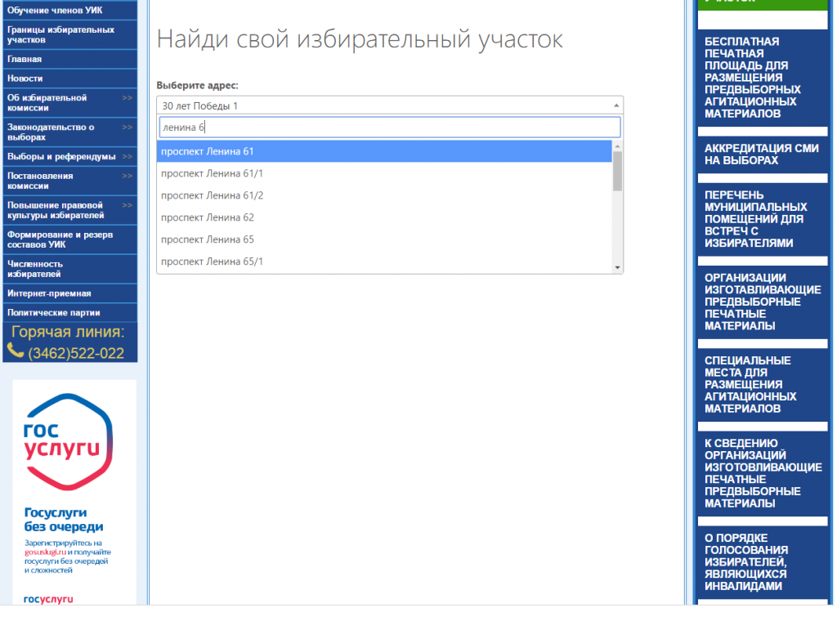Image resolution: width=837 pixels, height=644 pixels.
Task: Expand 'Выборы и референдумы' submenu arrows
Action: pos(127,156)
